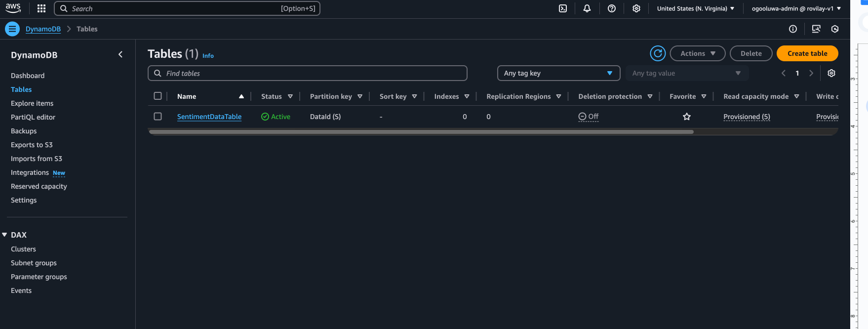Open Backups in sidebar

(24, 131)
